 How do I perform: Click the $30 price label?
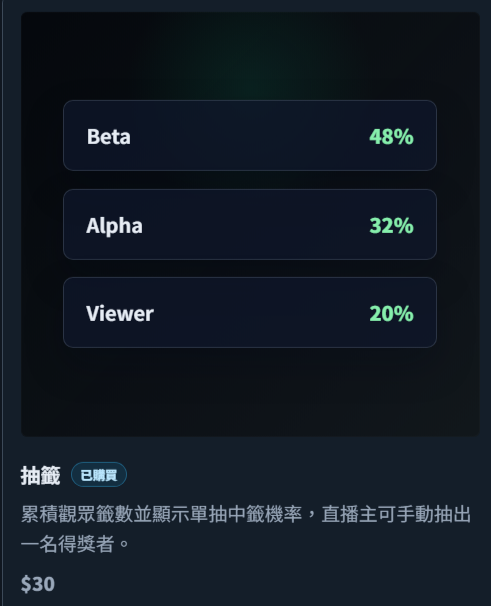(38, 584)
